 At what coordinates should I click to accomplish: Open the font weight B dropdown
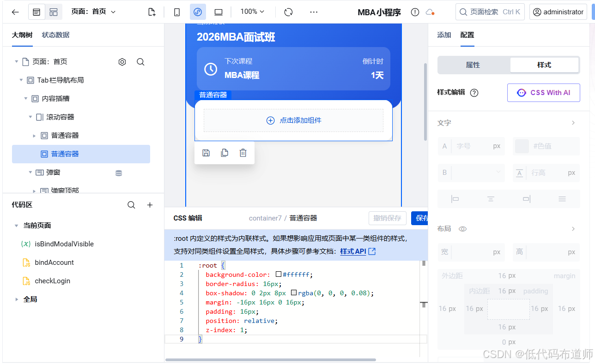point(471,173)
